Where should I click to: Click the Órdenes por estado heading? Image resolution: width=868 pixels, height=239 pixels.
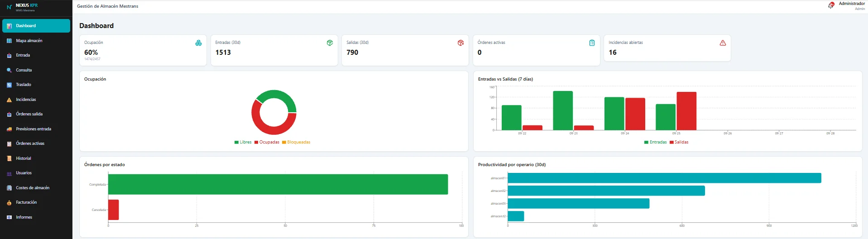click(x=105, y=165)
